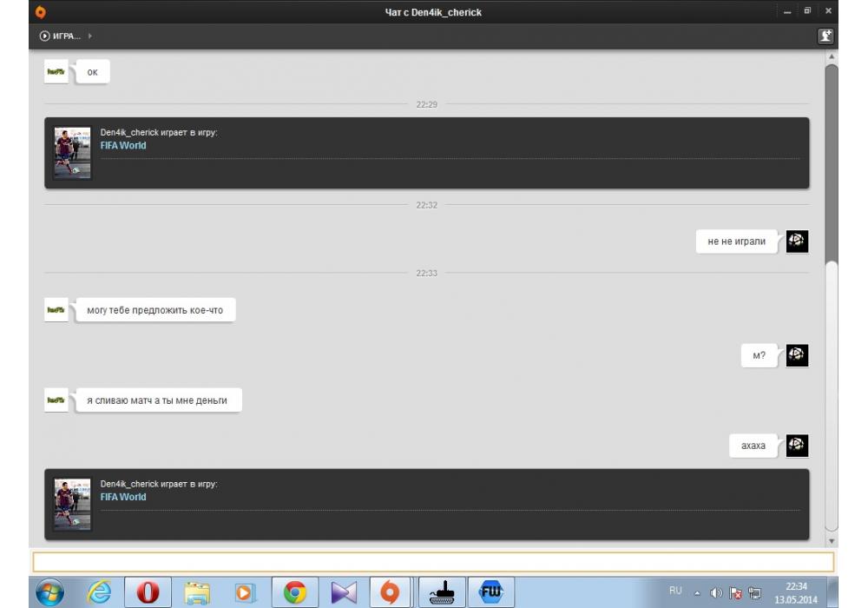Show hidden system tray icons
This screenshot has height=608, width=868.
(697, 592)
